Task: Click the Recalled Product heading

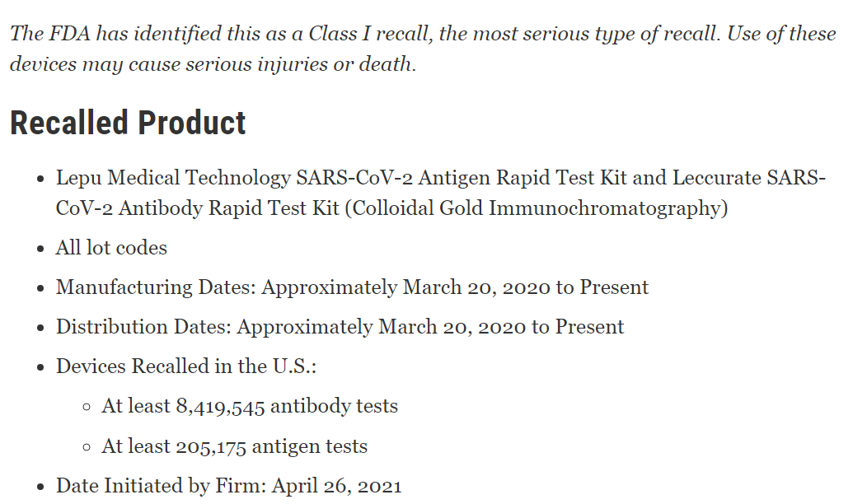Action: click(128, 123)
